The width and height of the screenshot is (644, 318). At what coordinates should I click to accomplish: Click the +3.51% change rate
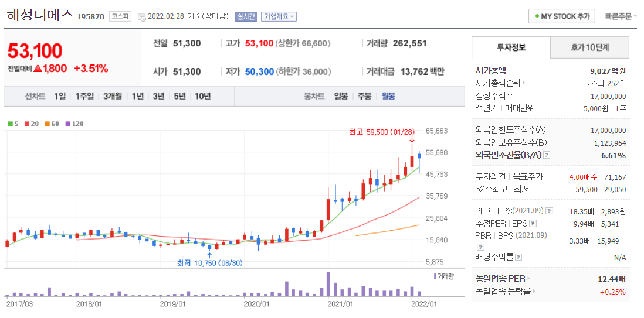(x=91, y=69)
